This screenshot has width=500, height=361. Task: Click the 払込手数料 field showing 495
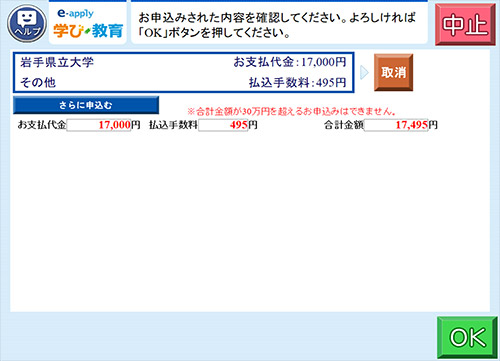pos(223,125)
